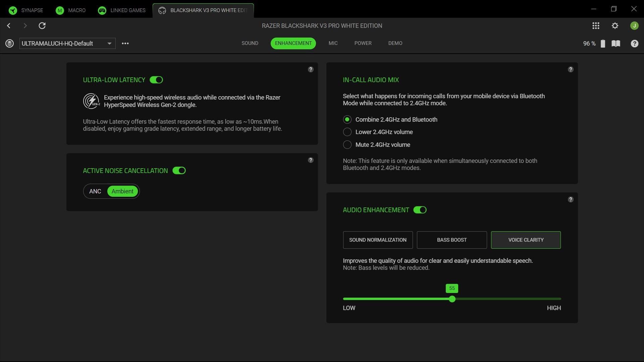Click the HIGH label under the slider
644x362 pixels.
click(x=554, y=308)
